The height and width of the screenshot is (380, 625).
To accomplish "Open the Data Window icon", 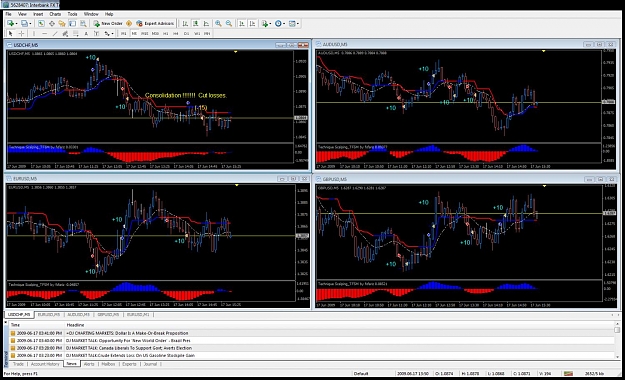I will click(52, 24).
